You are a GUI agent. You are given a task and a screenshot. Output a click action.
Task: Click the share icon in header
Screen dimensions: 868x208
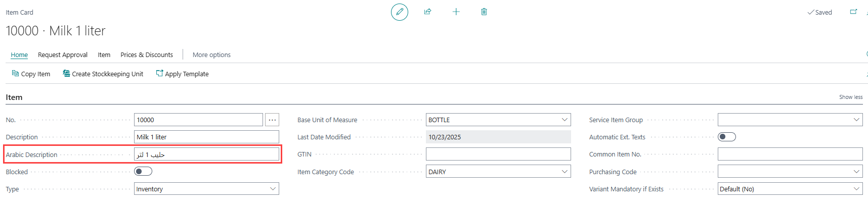point(427,12)
